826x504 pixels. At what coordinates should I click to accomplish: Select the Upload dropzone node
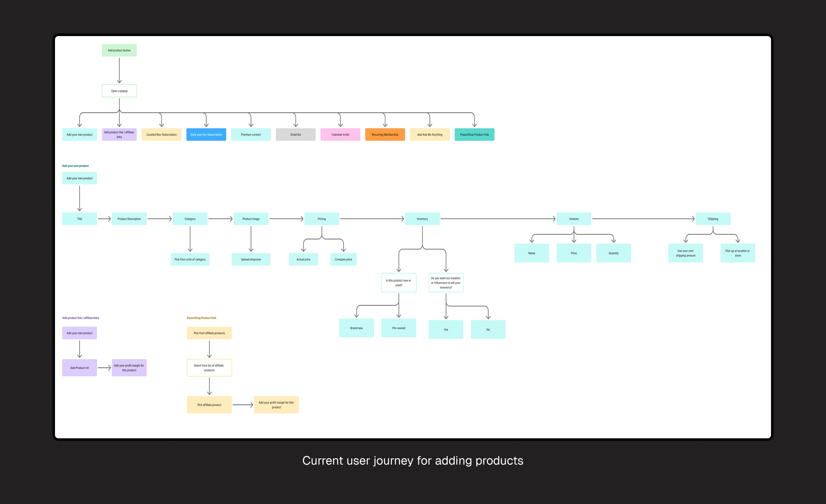pyautogui.click(x=251, y=259)
